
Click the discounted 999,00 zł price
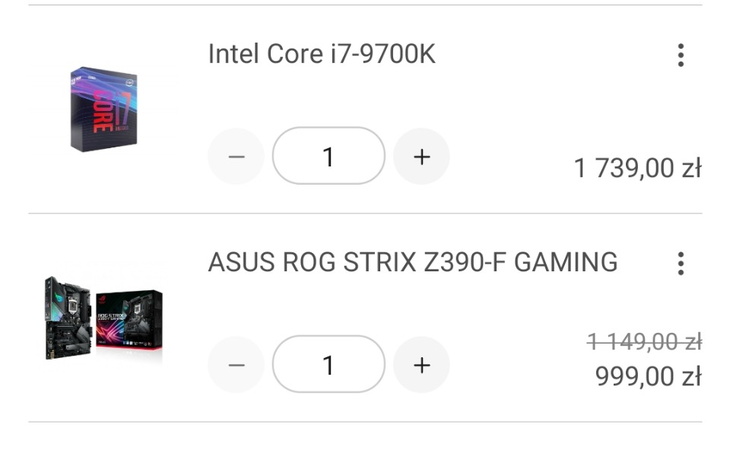point(650,376)
